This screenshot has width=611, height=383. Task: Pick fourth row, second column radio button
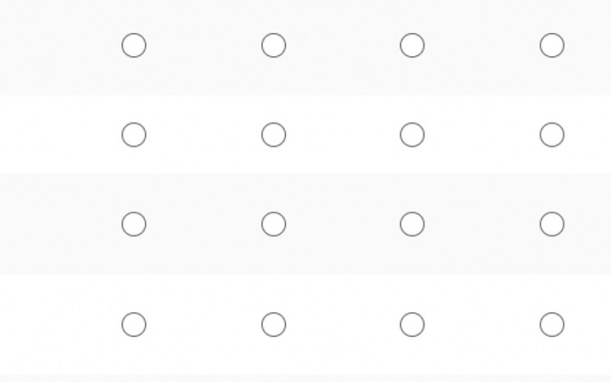click(x=274, y=324)
